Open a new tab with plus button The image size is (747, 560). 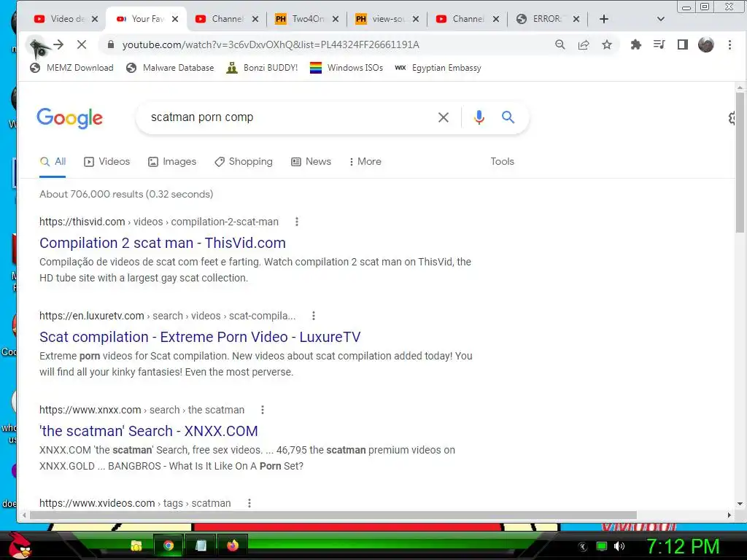tap(603, 19)
